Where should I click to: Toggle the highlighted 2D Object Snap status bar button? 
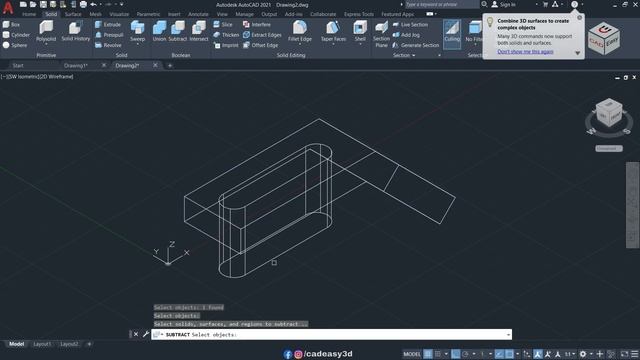click(509, 354)
